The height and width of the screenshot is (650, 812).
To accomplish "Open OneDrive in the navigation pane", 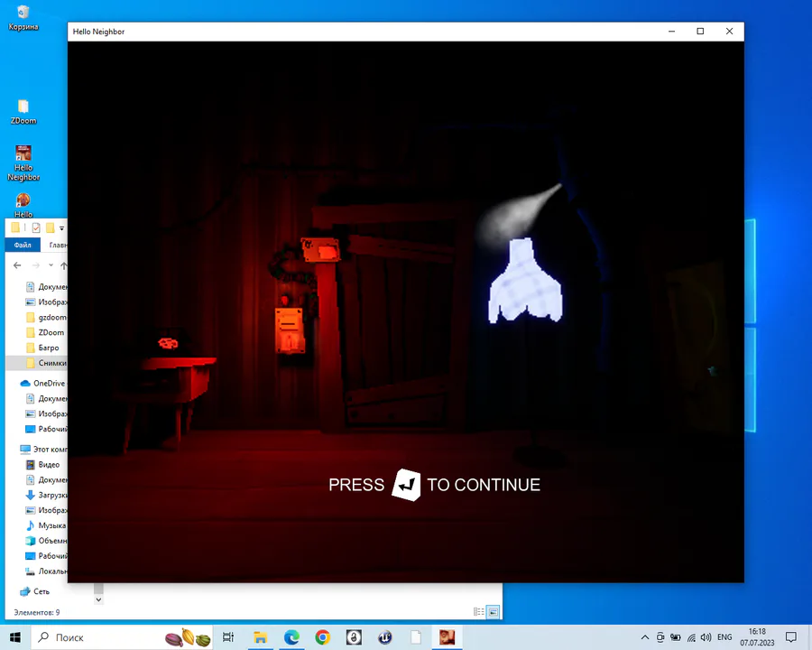I will pos(42,383).
